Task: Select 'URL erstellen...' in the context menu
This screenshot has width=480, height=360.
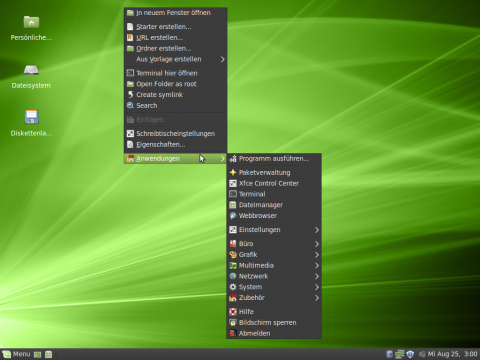Action: [176, 38]
